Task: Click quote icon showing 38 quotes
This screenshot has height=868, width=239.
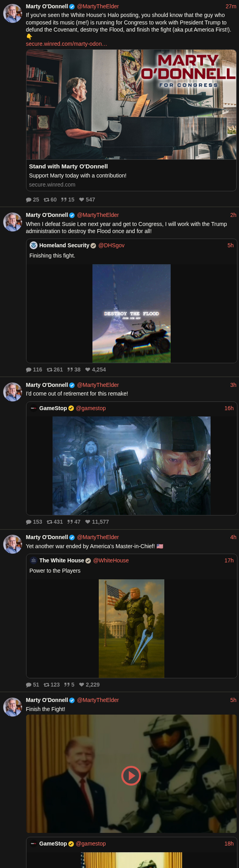Action: point(70,370)
